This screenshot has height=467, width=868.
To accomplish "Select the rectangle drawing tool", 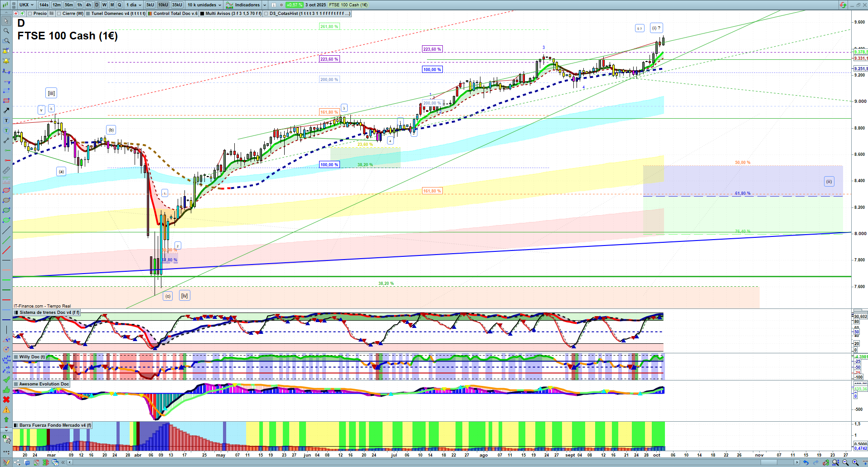I will point(6,101).
